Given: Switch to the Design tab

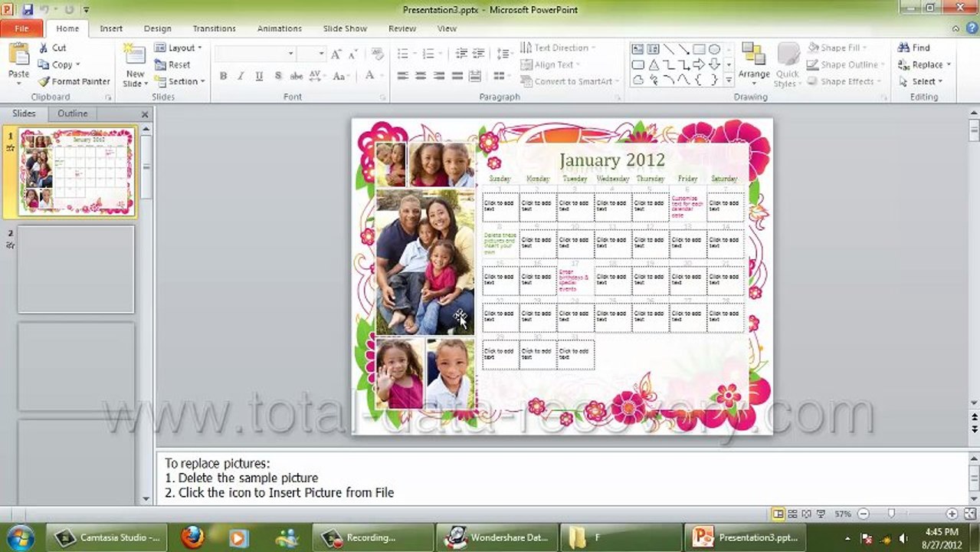Looking at the screenshot, I should (158, 28).
